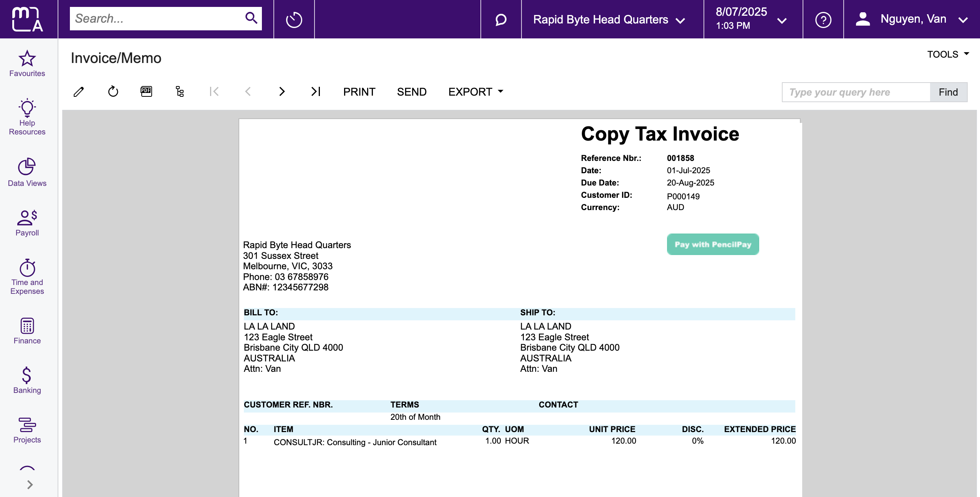Image resolution: width=980 pixels, height=497 pixels.
Task: Open Favourites in the sidebar
Action: (27, 64)
